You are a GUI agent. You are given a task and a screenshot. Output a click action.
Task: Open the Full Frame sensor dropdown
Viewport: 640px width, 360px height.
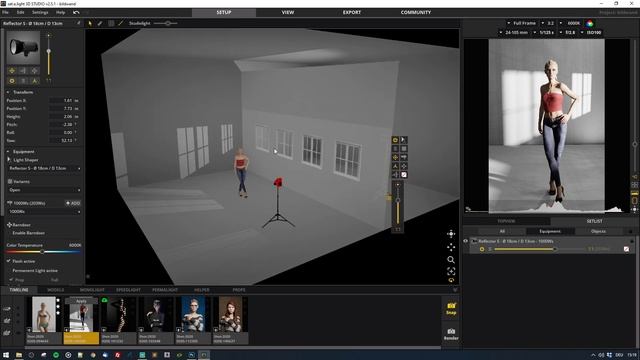(x=522, y=23)
